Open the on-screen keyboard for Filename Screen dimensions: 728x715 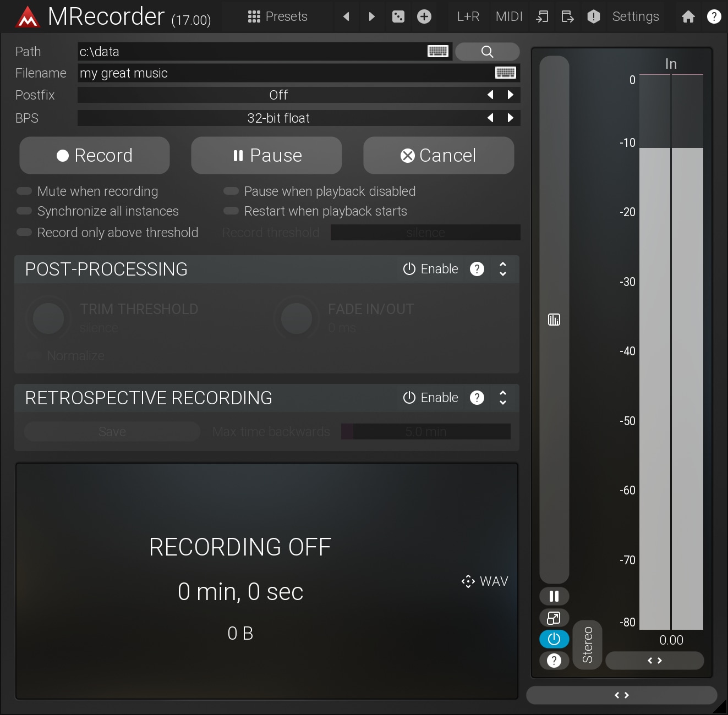point(505,73)
